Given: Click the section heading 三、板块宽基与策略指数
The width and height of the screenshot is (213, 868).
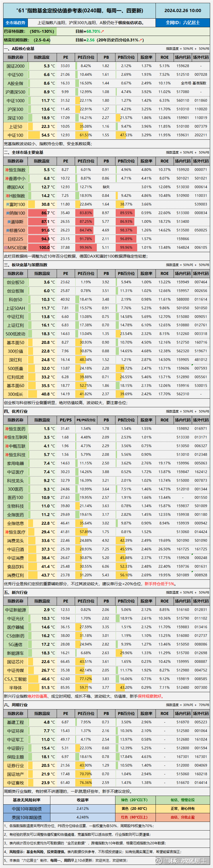Looking at the screenshot, I should [x=26, y=265].
